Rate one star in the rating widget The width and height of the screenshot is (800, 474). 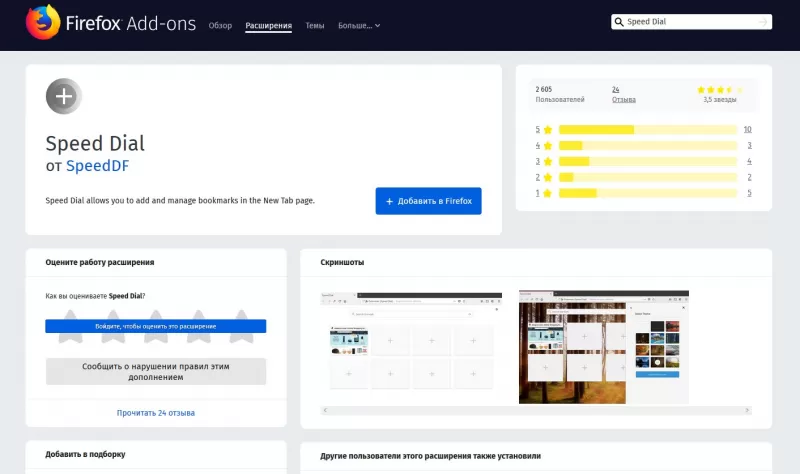[70, 327]
